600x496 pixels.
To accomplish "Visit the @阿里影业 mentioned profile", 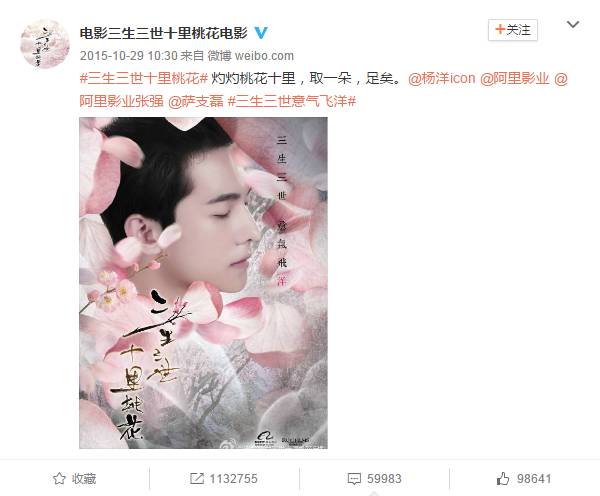I will (x=515, y=79).
